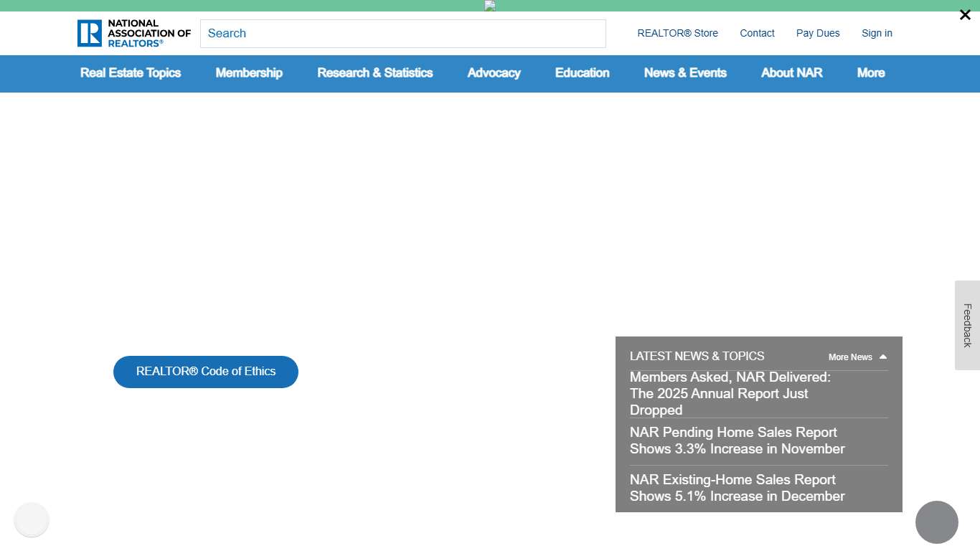Click the NAR logo icon
Screen dimensions: 980x551
[90, 33]
